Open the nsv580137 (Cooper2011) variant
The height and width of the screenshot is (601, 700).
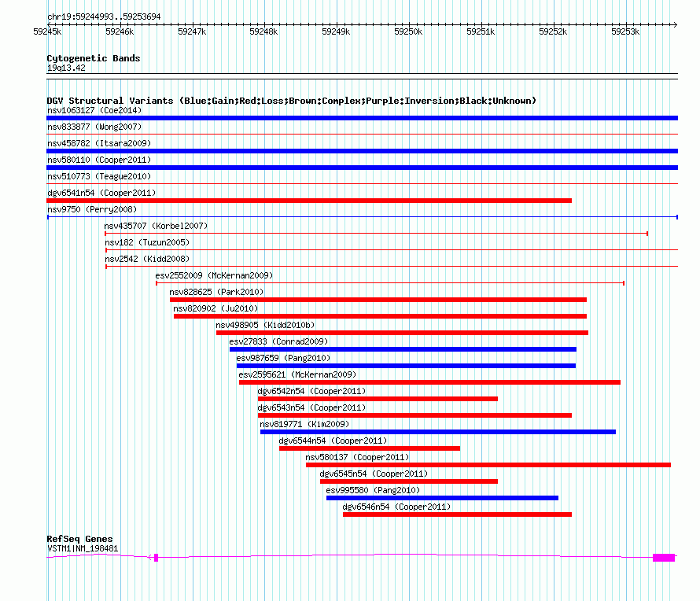pos(357,457)
